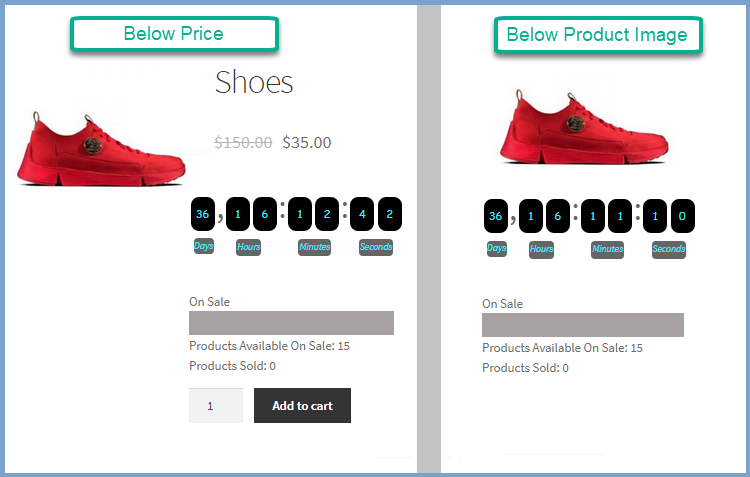Click the Minutes label in Below Product Image countdown
Viewport: 750px width, 477px height.
607,249
